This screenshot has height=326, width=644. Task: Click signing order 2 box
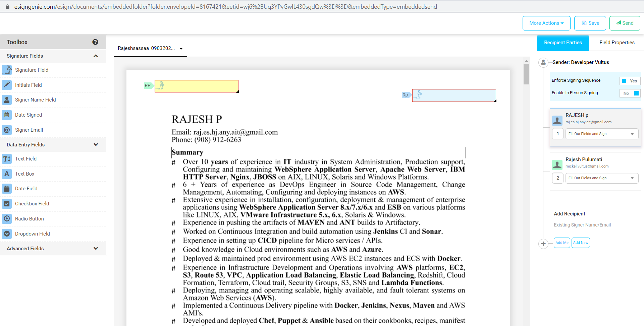point(558,178)
